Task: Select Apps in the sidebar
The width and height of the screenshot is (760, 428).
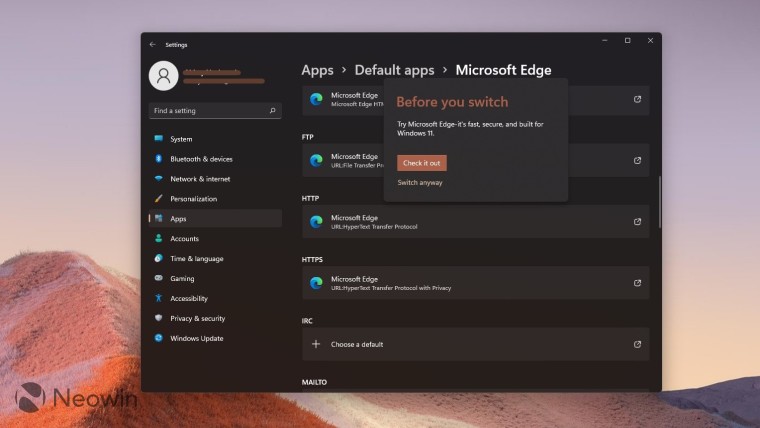Action: [x=215, y=218]
